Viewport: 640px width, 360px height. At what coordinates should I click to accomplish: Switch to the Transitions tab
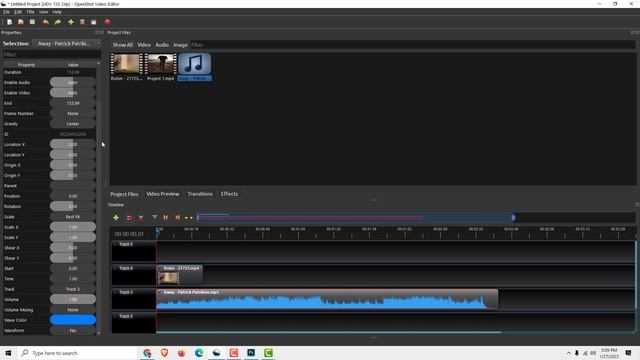coord(200,194)
